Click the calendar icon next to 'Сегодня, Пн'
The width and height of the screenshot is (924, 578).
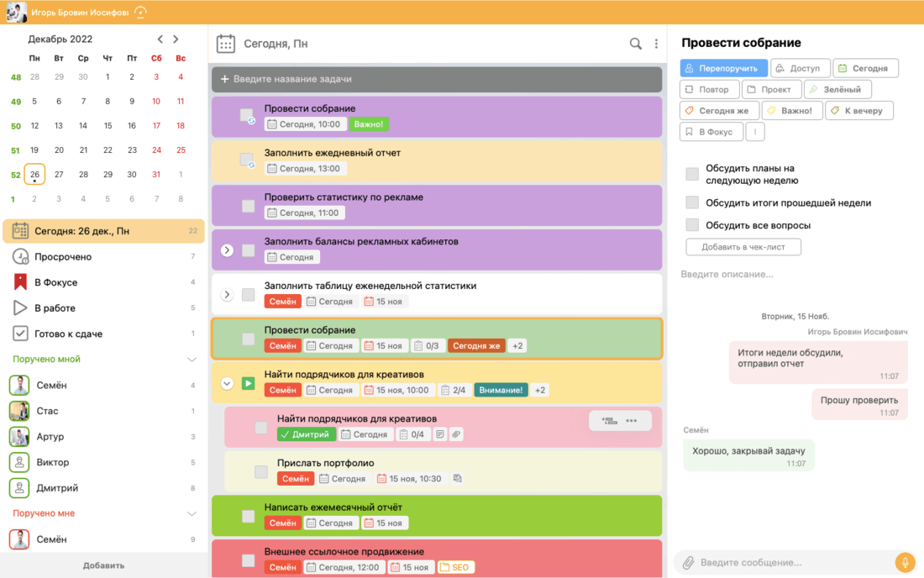(226, 44)
